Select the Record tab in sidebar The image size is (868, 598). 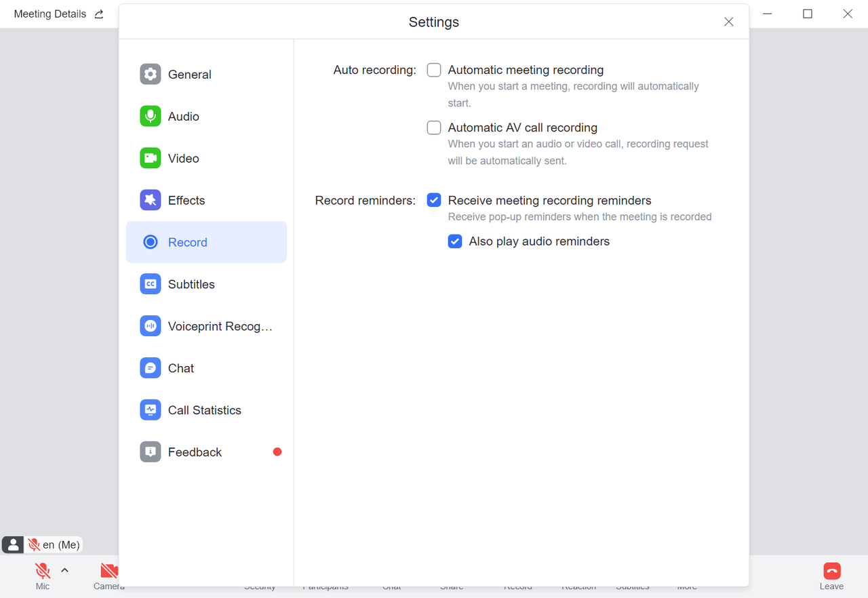[187, 243]
